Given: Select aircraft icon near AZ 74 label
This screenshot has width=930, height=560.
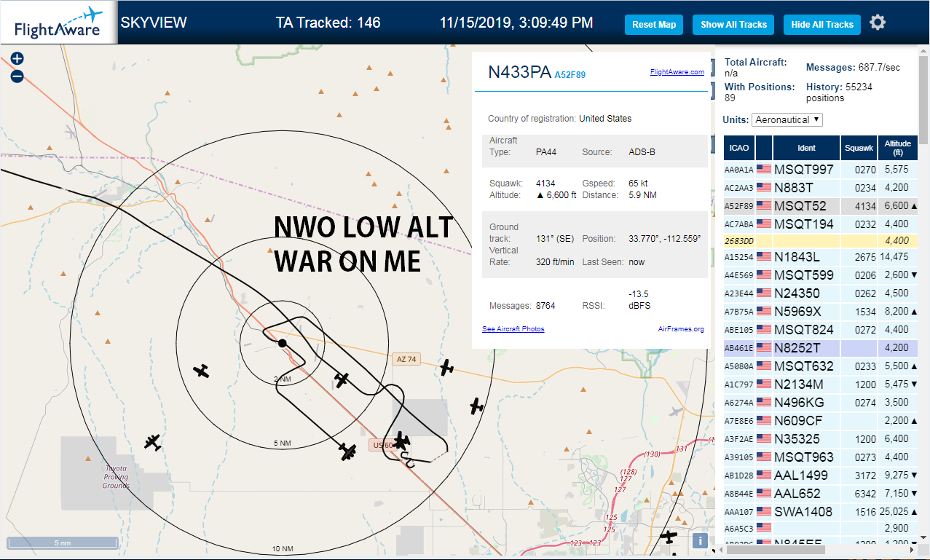Looking at the screenshot, I should [x=446, y=368].
